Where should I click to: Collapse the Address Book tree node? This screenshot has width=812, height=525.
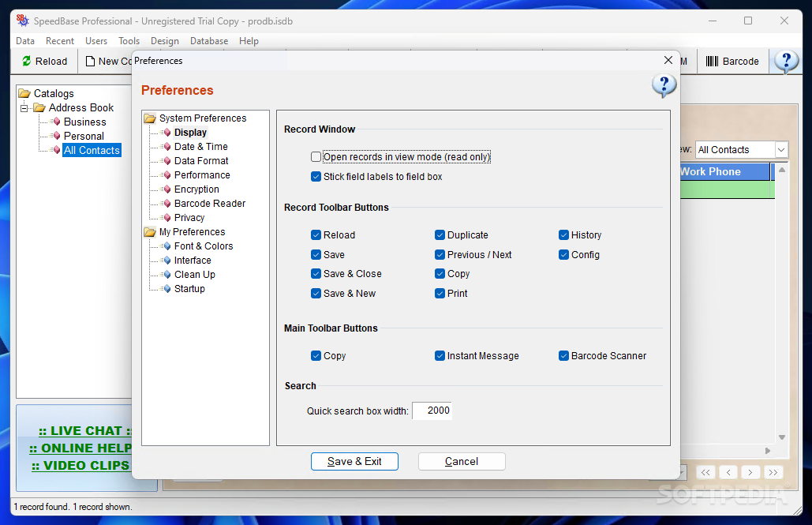24,108
